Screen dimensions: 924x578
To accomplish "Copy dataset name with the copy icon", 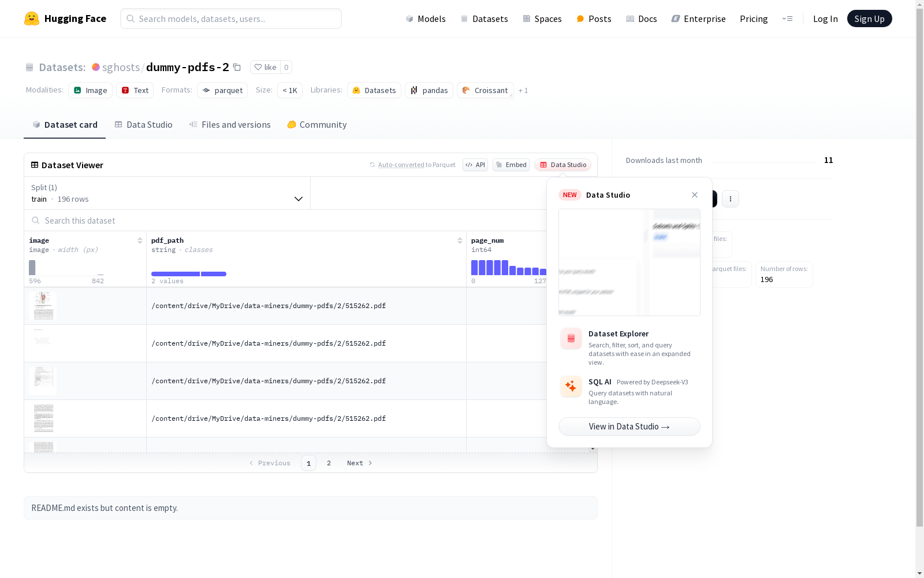I will pos(237,67).
